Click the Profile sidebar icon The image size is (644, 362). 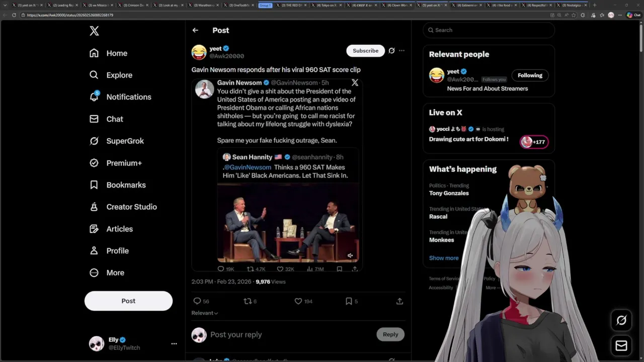[94, 250]
